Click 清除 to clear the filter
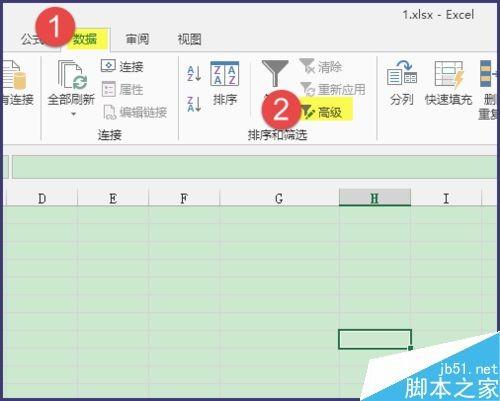 pos(321,67)
